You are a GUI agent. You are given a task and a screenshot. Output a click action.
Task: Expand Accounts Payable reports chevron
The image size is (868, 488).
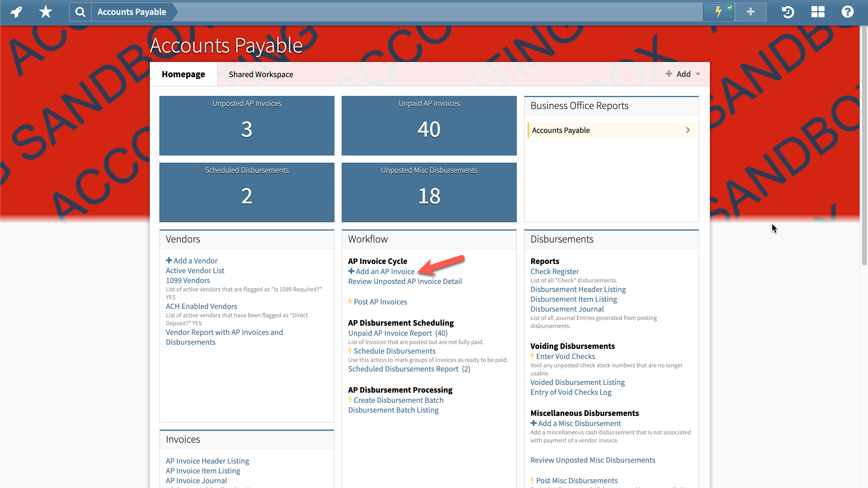click(x=688, y=130)
